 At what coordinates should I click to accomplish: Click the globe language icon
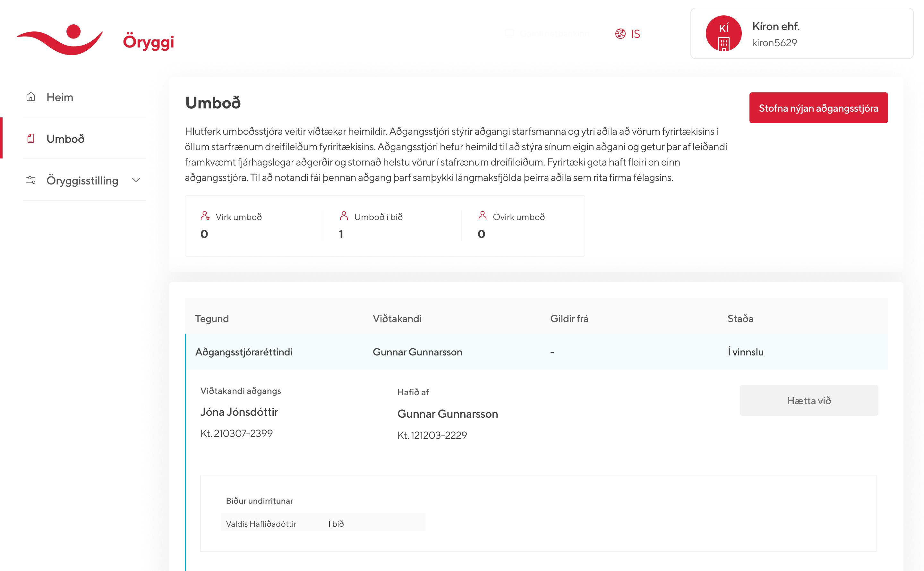coord(620,34)
